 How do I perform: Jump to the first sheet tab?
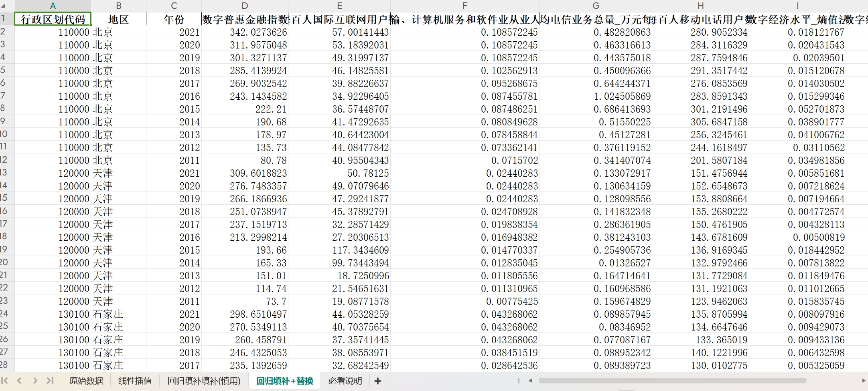pyautogui.click(x=5, y=381)
